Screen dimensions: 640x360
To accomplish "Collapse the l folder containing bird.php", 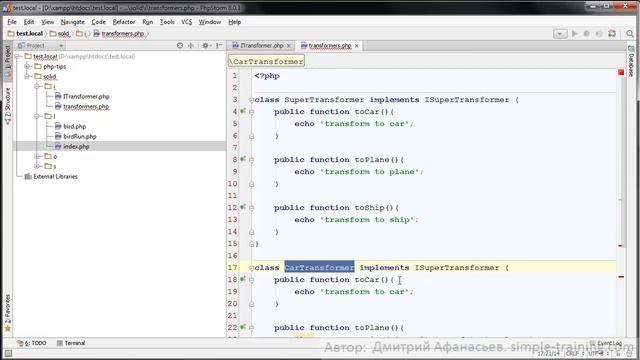I will point(37,116).
